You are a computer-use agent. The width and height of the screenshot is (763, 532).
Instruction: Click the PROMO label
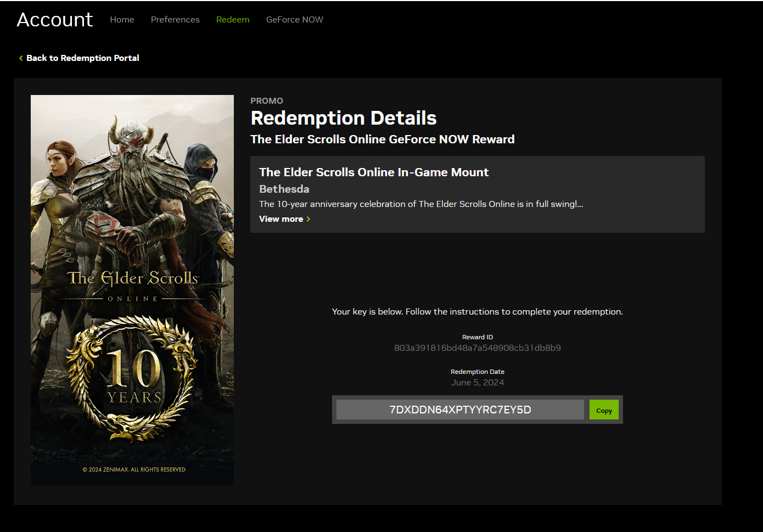pyautogui.click(x=267, y=101)
